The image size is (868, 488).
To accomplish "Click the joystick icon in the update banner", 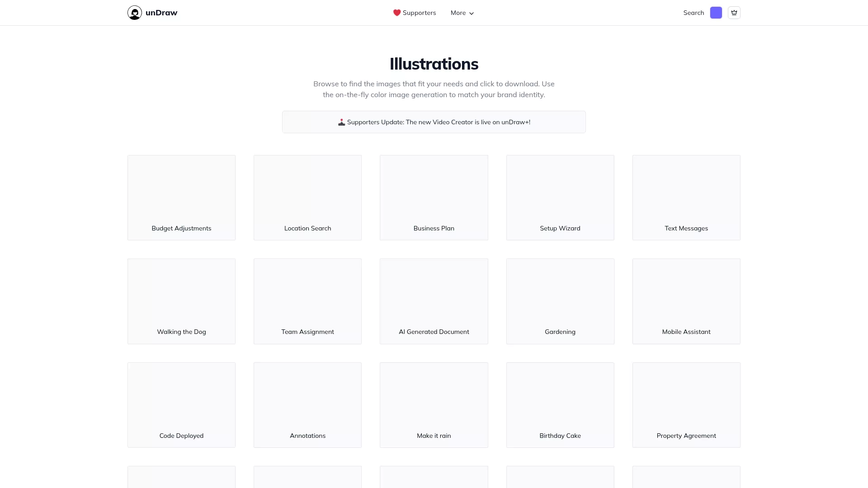I will [x=341, y=122].
